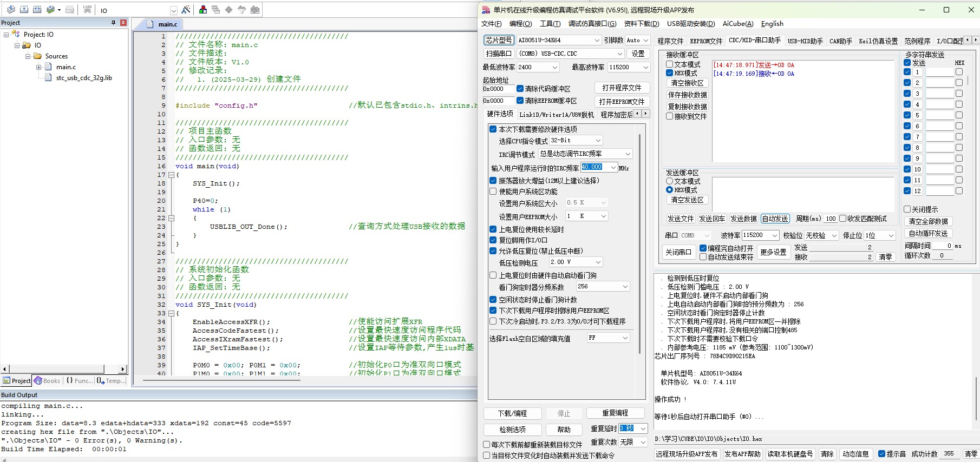Switch to Books tab in Keil panel
This screenshot has width=980, height=462.
pyautogui.click(x=47, y=381)
